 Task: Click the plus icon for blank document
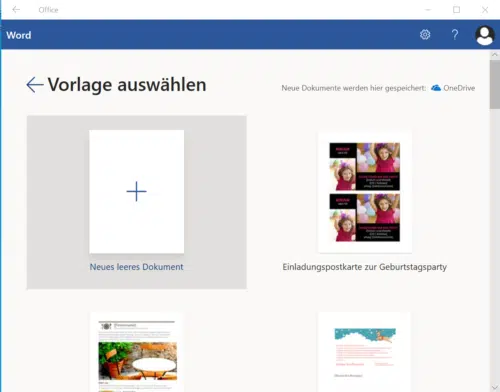137,192
